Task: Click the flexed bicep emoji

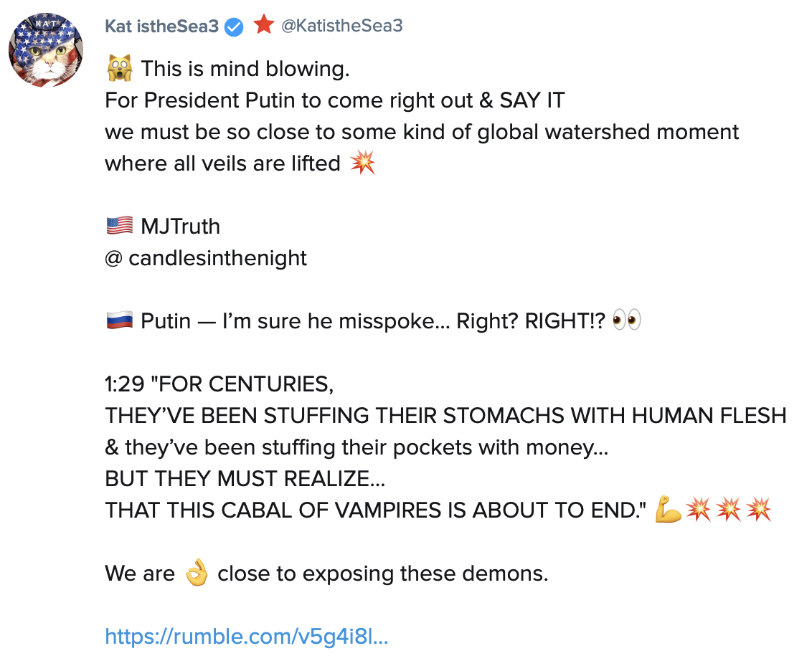Action: [668, 510]
